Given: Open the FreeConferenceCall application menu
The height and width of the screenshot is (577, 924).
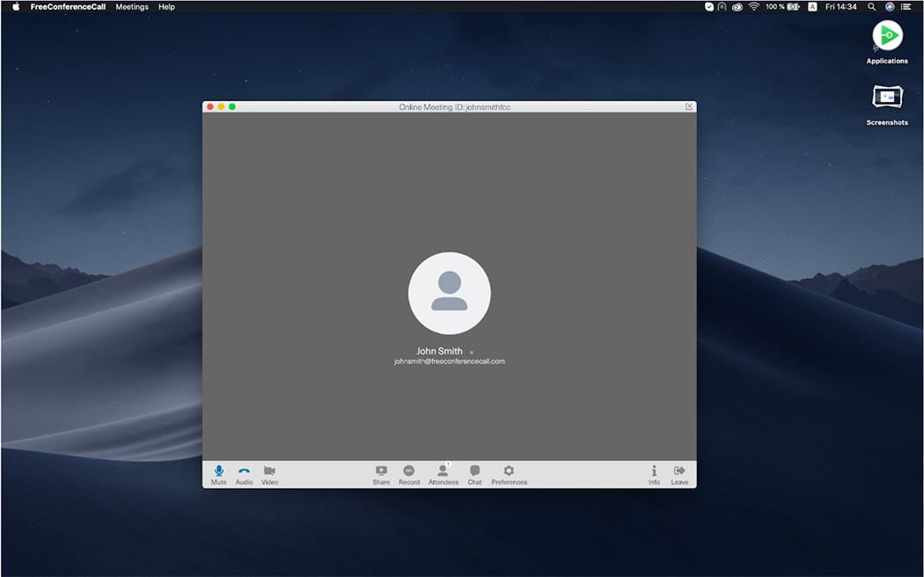Looking at the screenshot, I should pyautogui.click(x=70, y=6).
